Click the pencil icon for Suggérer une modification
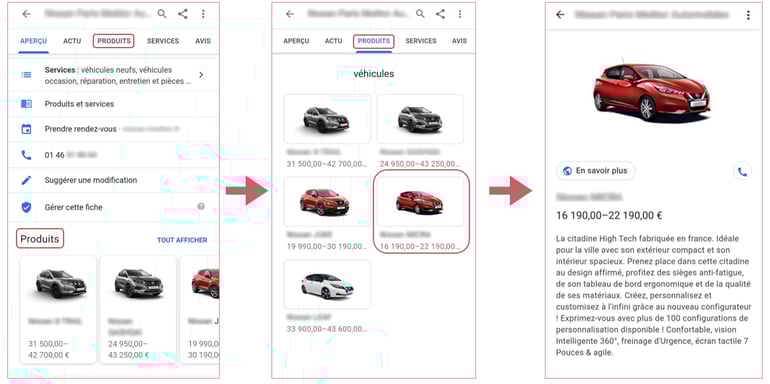Viewport: 770px width, 384px height. [26, 180]
